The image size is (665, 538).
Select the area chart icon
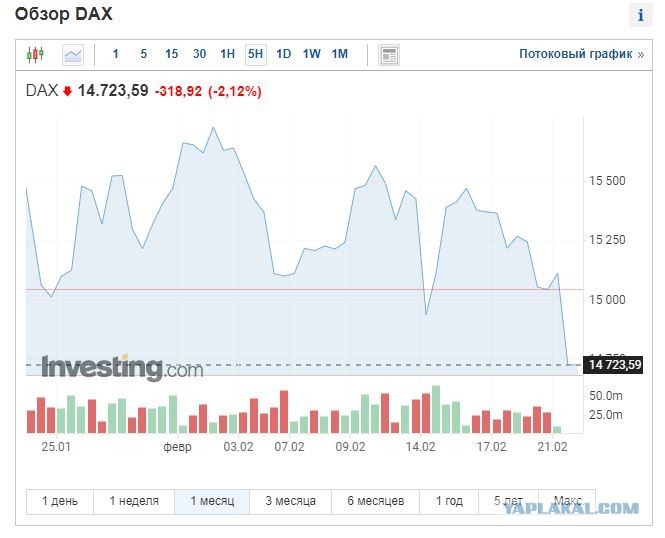(73, 55)
